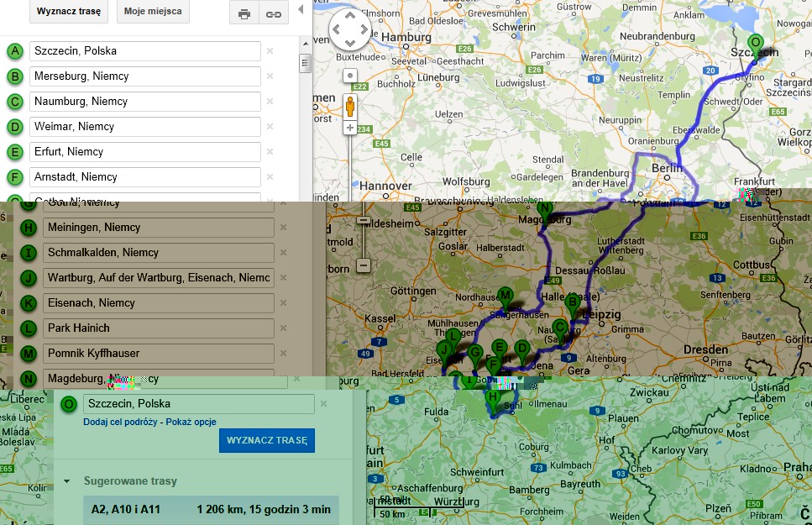This screenshot has width=812, height=525.
Task: Click the link/share chain icon
Action: tap(273, 13)
